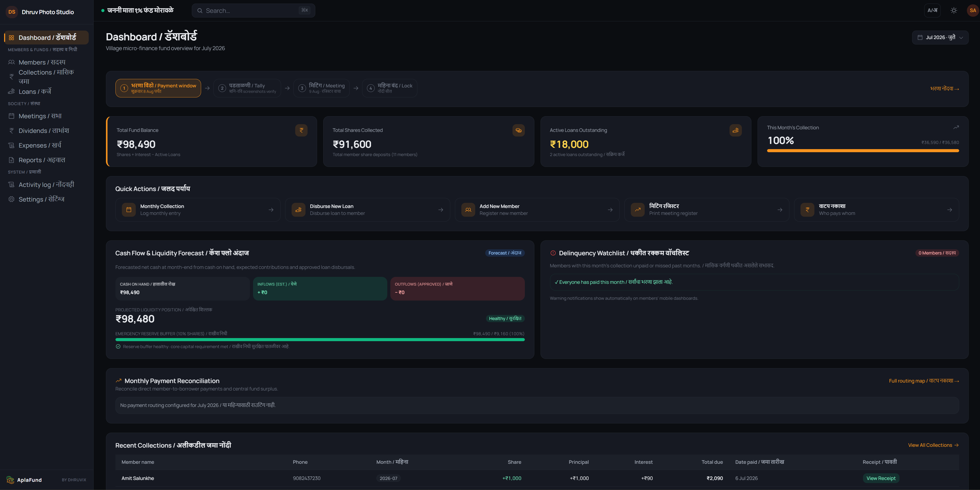Open the Jul 2026 month dropdown
The width and height of the screenshot is (980, 490).
click(x=940, y=37)
